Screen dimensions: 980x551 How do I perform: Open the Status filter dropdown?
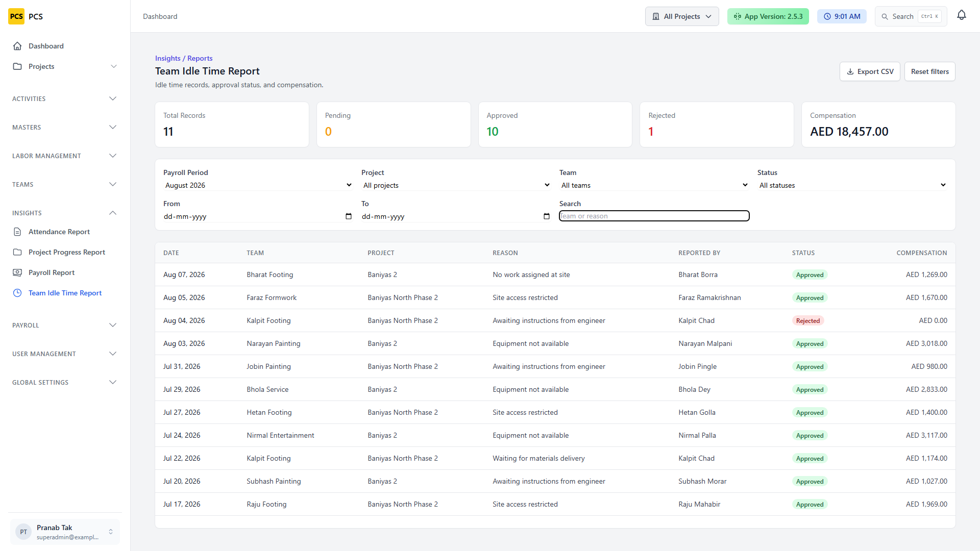pyautogui.click(x=852, y=185)
